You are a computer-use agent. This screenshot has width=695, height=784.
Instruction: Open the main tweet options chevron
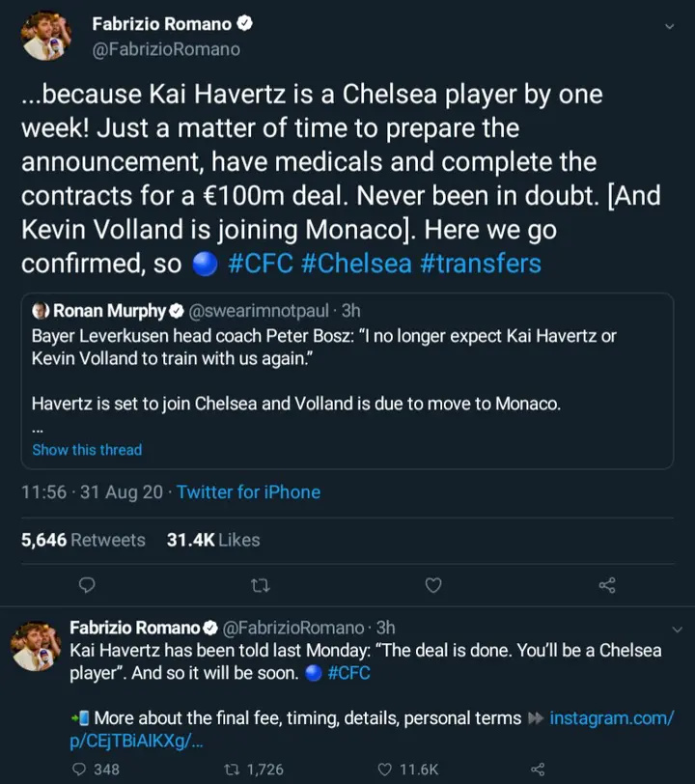[x=671, y=26]
